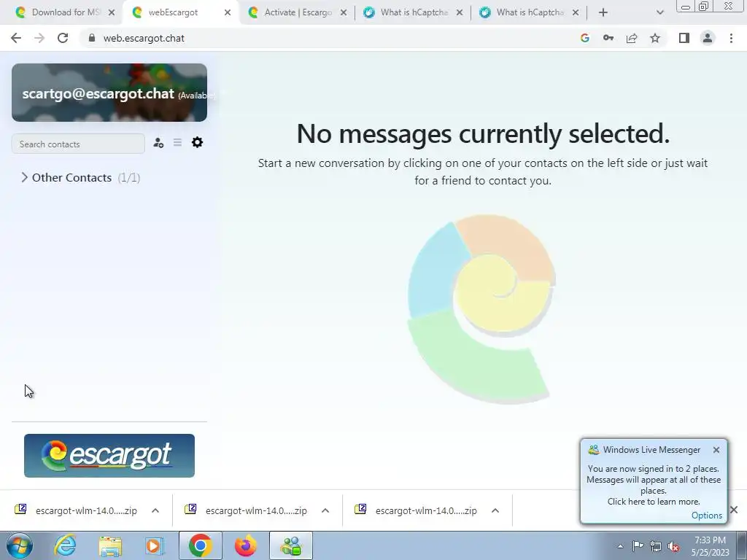Open saved passwords key icon
747x560 pixels.
click(x=608, y=38)
